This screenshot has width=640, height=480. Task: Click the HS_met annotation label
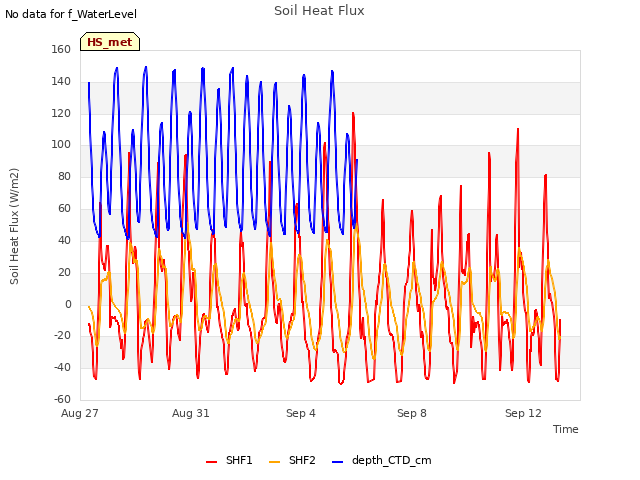(x=110, y=42)
